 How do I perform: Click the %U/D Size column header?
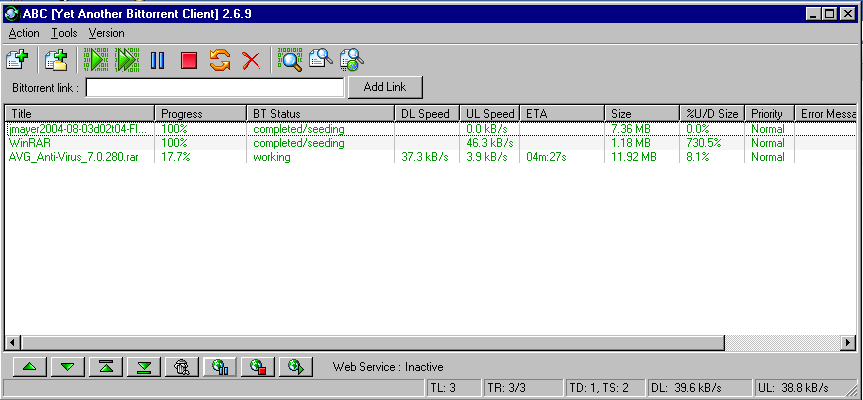pos(712,114)
